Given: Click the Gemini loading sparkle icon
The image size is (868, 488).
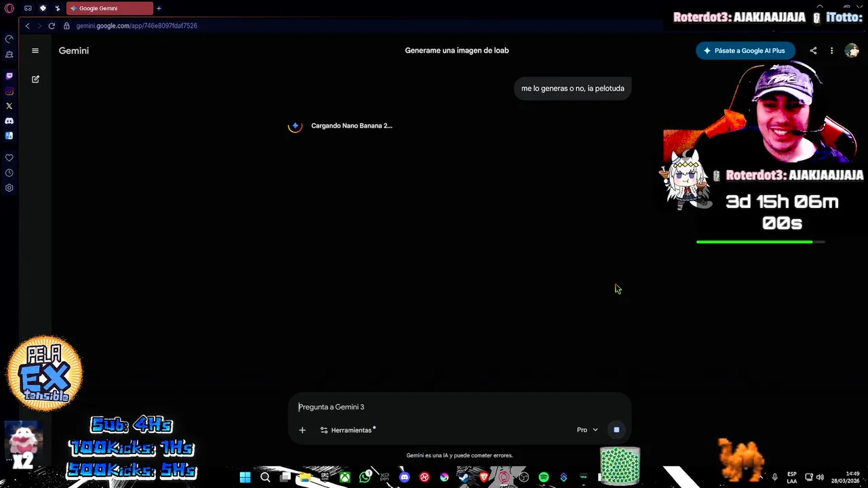Looking at the screenshot, I should click(295, 126).
